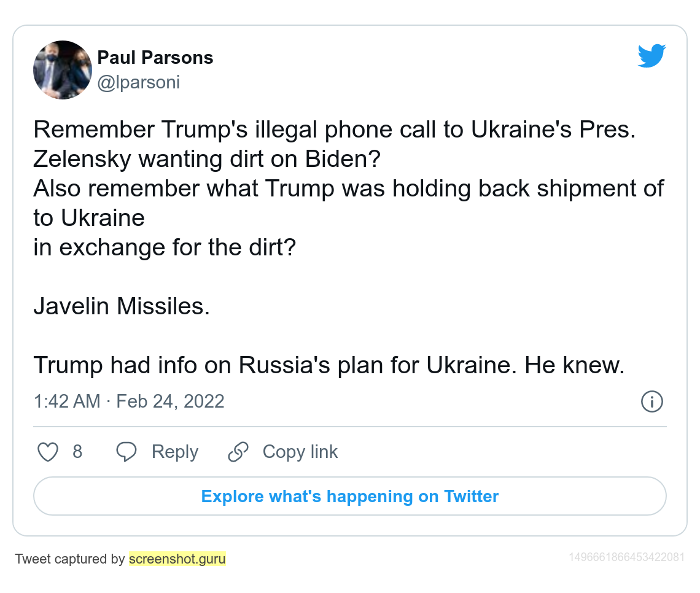Screen dimensions: 700x593
Task: Open the tweet info circle icon
Action: (x=651, y=401)
